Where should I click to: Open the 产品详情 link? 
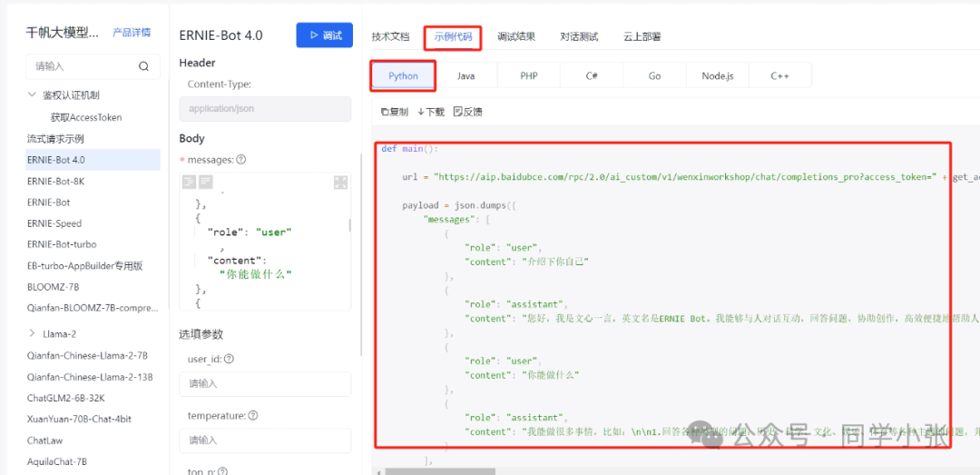[x=132, y=33]
